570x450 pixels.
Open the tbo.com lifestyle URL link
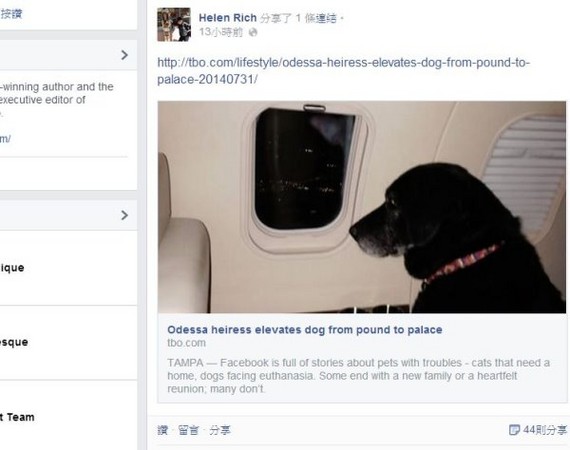pos(344,71)
